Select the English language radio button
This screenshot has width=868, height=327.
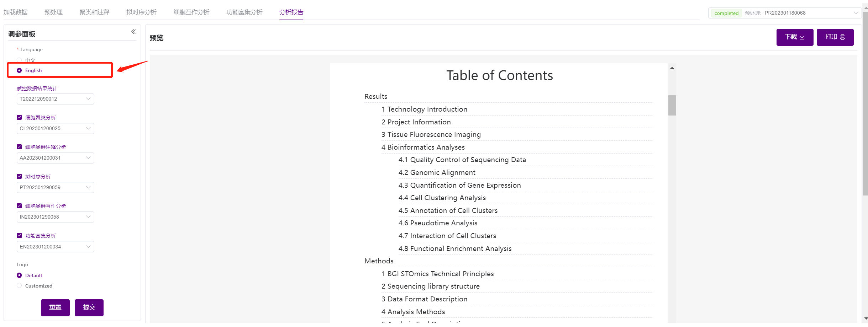coord(20,70)
